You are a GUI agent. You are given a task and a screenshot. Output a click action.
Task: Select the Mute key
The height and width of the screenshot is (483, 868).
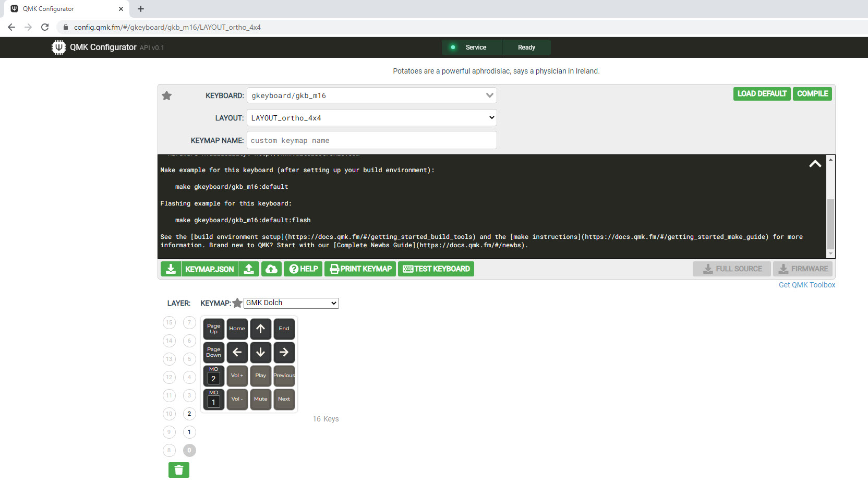261,399
